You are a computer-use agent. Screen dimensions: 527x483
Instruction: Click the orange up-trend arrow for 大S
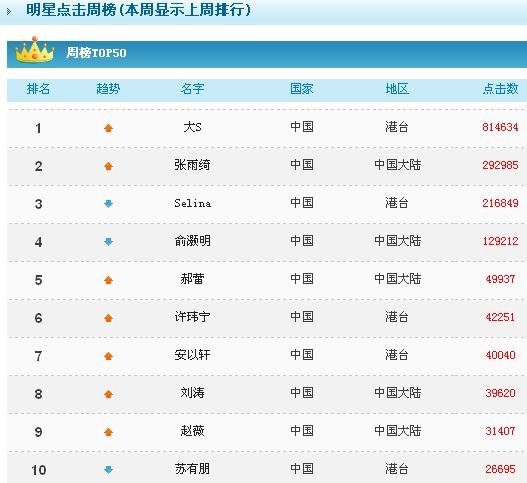click(x=108, y=128)
